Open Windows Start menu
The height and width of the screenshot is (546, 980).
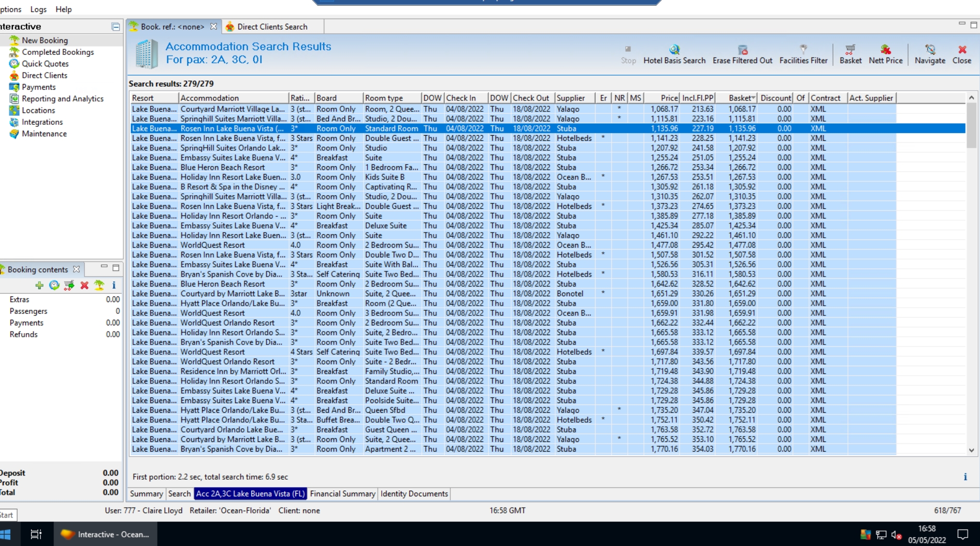(x=6, y=534)
